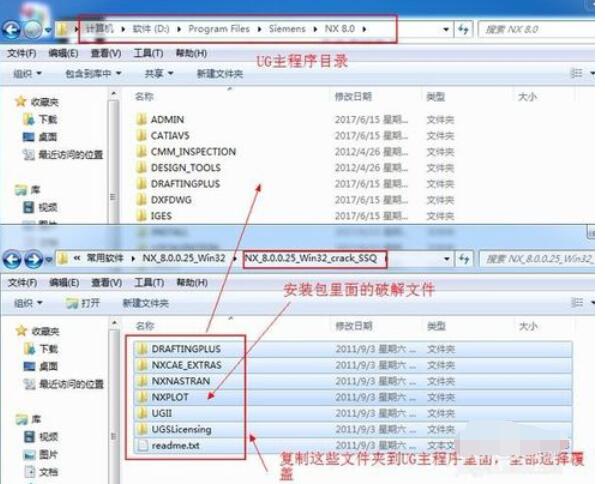Open 下载 in top window sidebar

point(40,119)
